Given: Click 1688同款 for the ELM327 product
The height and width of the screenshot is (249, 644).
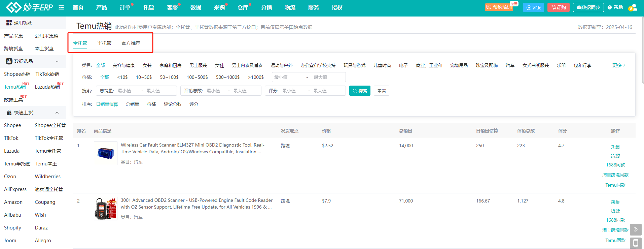Looking at the screenshot, I should coord(615,165).
